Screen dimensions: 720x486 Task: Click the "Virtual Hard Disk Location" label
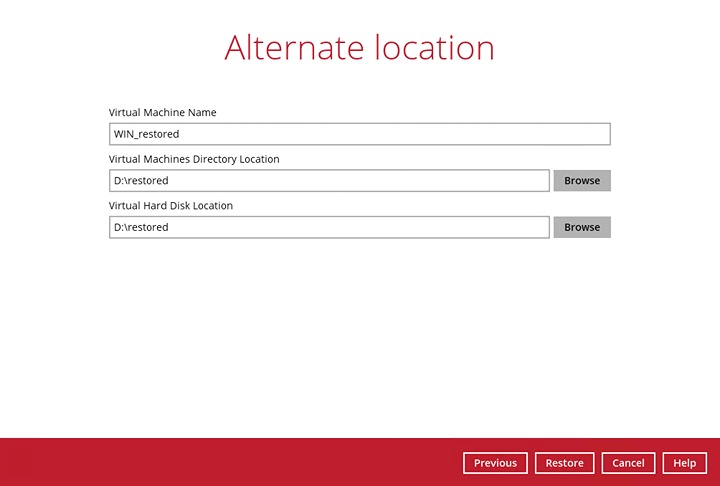(x=171, y=205)
